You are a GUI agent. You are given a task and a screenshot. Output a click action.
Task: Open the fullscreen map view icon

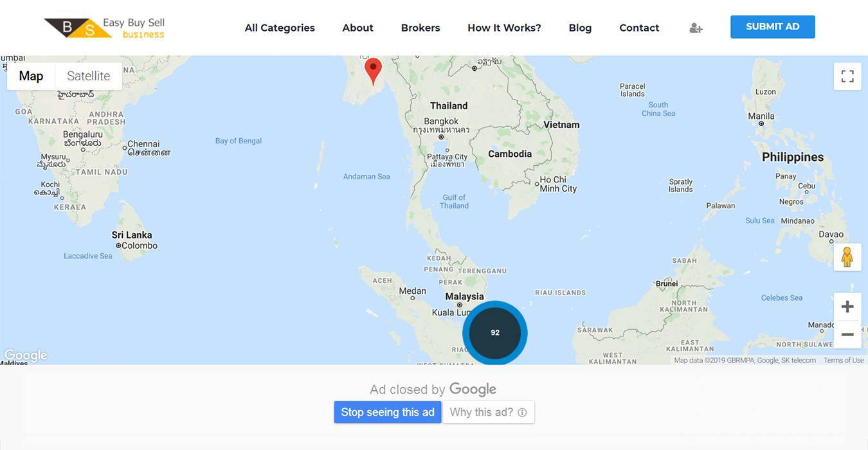click(847, 76)
